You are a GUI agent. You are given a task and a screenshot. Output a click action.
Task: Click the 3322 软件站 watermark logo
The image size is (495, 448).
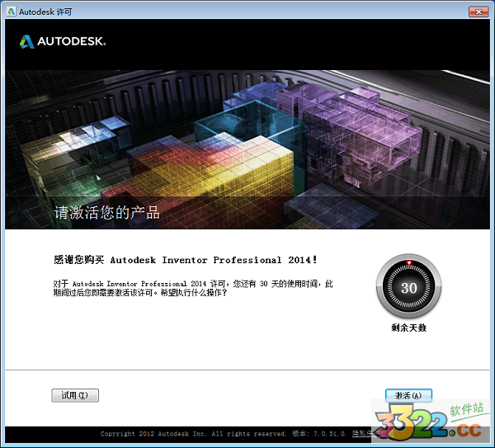click(429, 422)
